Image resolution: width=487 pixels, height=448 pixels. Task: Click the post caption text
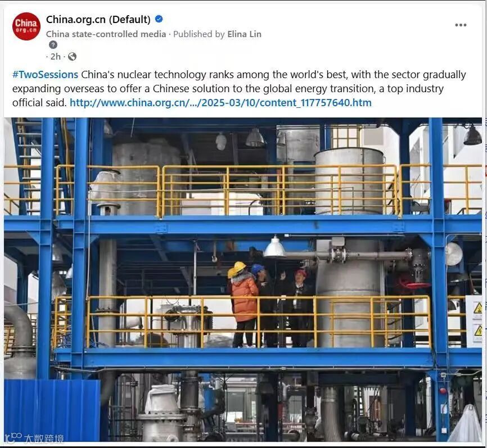[239, 88]
